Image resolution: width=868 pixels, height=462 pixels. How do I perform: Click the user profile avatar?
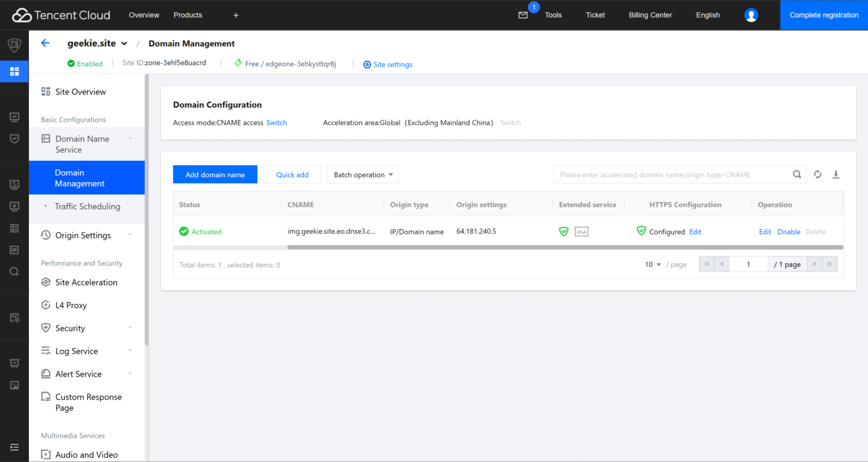(751, 15)
